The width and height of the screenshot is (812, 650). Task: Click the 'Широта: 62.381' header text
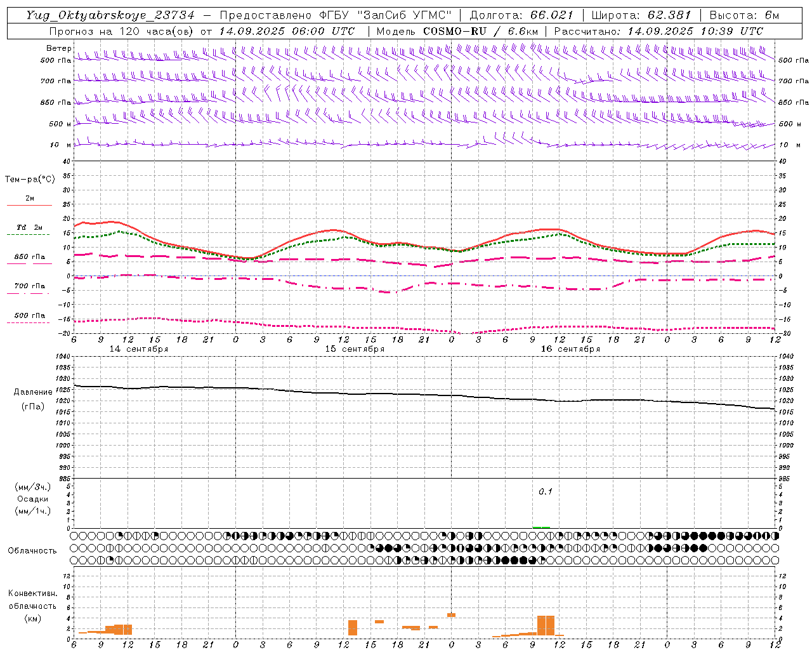(x=641, y=15)
